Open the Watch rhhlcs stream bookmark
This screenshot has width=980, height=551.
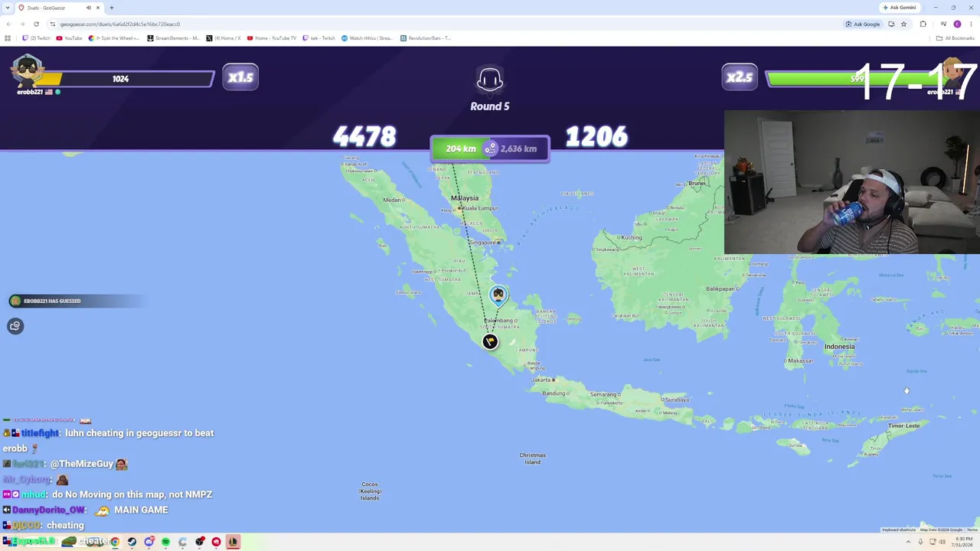[367, 38]
